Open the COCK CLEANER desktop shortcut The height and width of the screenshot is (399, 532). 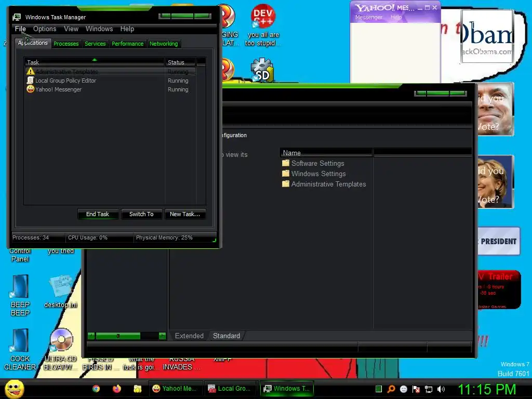click(x=20, y=340)
